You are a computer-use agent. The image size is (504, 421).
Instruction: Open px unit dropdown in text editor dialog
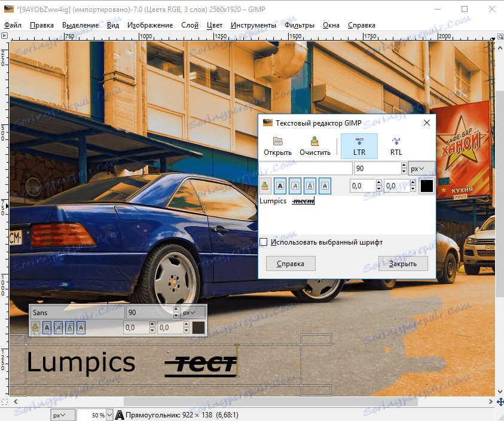(421, 169)
